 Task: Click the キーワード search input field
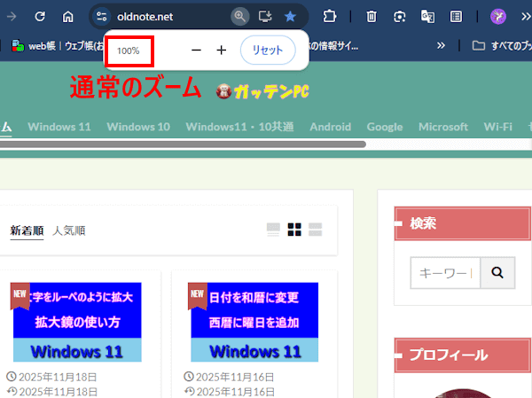point(445,273)
